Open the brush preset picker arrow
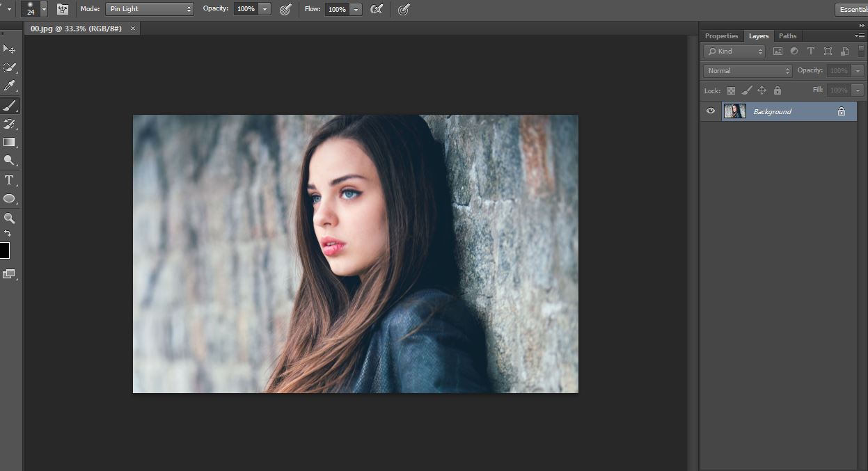Image resolution: width=868 pixels, height=471 pixels. pos(44,10)
